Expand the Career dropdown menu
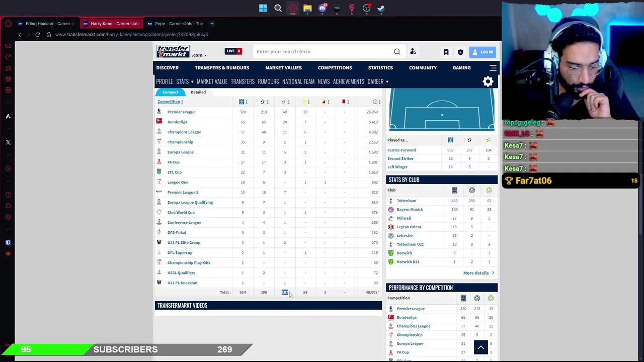Screen dimensions: 644x362 [378, 81]
